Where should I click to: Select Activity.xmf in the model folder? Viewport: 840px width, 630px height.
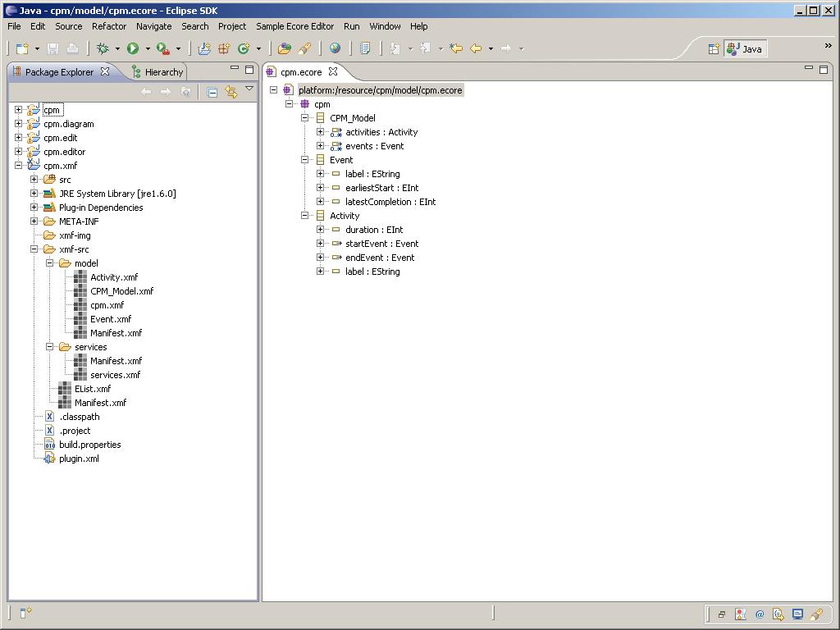(113, 277)
